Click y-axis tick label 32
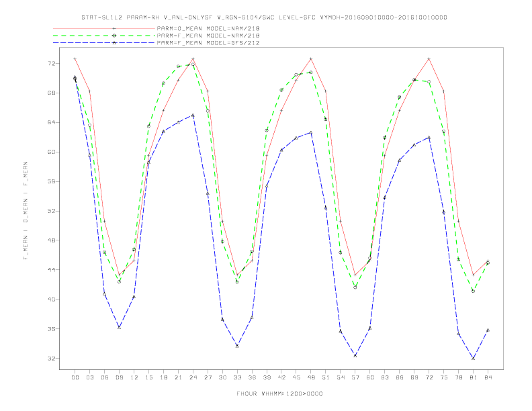Screen dimensions: 532x411 pyautogui.click(x=52, y=359)
